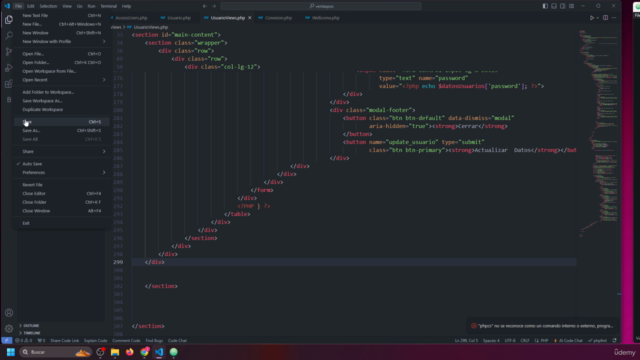Open editor More Actions ellipsis
Image resolution: width=640 pixels, height=360 pixels.
point(614,18)
